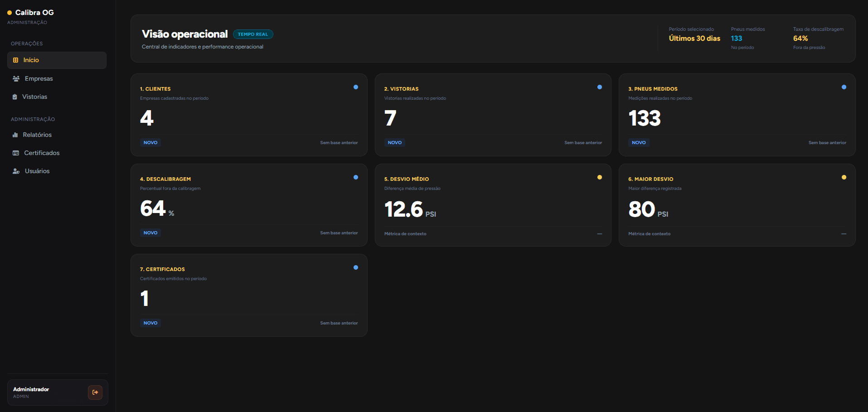Click the number 7 on Vistorias card
This screenshot has height=412, width=868.
[390, 118]
